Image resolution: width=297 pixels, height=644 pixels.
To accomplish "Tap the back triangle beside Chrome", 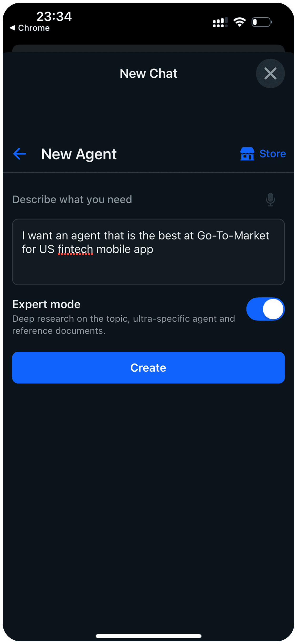I will point(12,28).
